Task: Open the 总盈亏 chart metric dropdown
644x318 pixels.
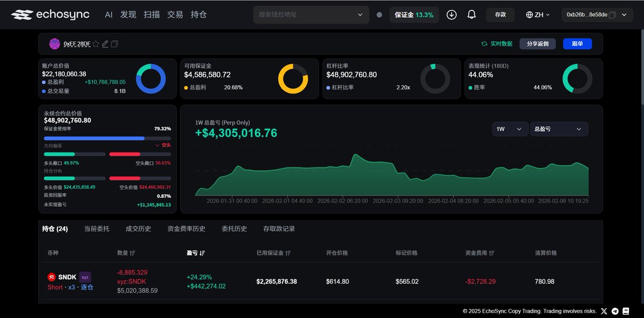Action: 559,129
